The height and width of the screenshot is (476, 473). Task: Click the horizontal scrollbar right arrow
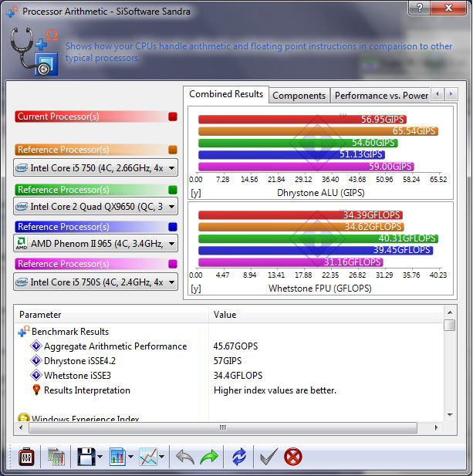tap(436, 427)
